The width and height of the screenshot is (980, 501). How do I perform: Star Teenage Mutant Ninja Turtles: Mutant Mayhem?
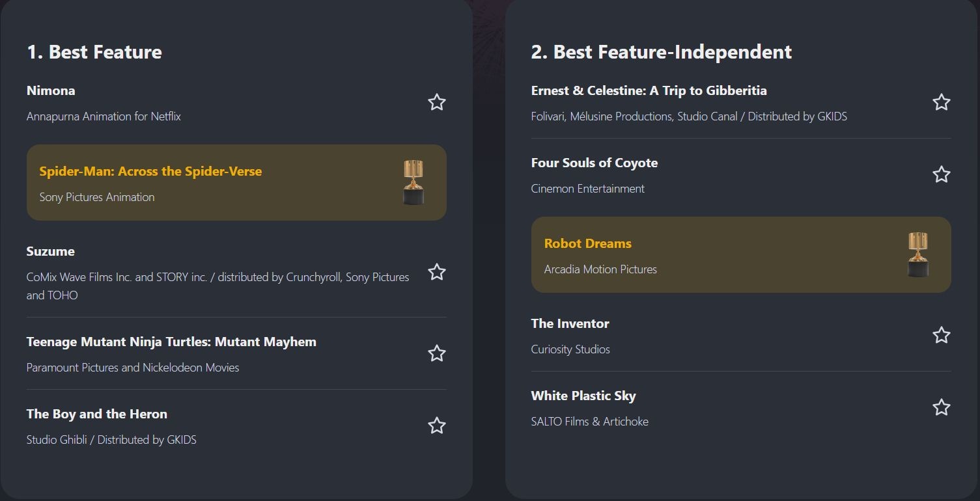point(436,353)
